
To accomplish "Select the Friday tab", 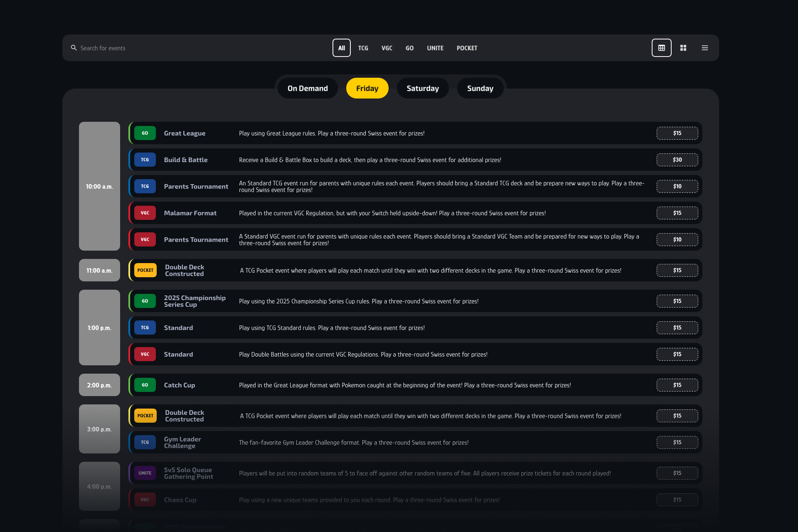I will pos(367,88).
